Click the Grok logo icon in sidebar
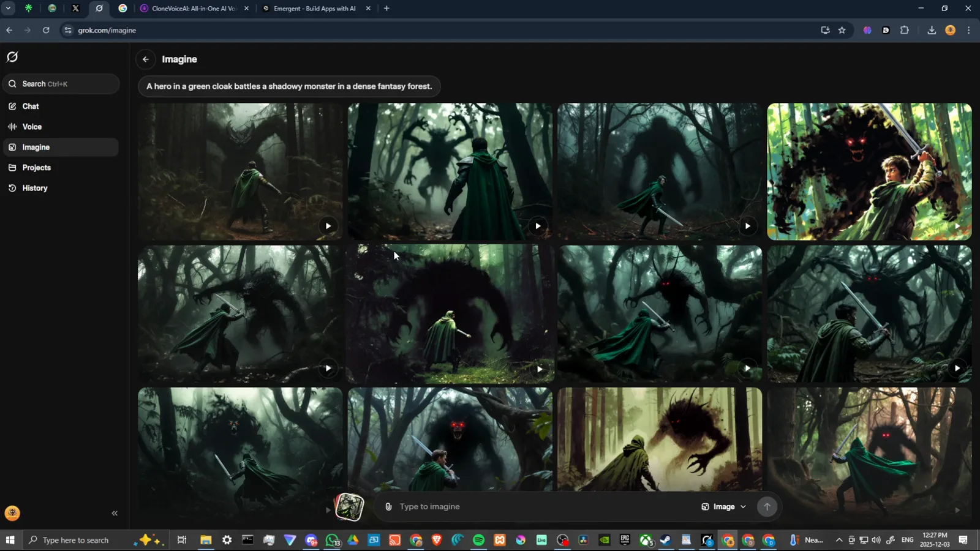The height and width of the screenshot is (551, 980). [x=12, y=57]
